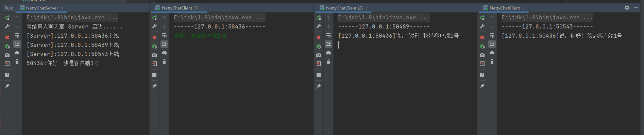Stop the NettyChatClient (2) process
Image resolution: width=644 pixels, height=135 pixels.
319,37
